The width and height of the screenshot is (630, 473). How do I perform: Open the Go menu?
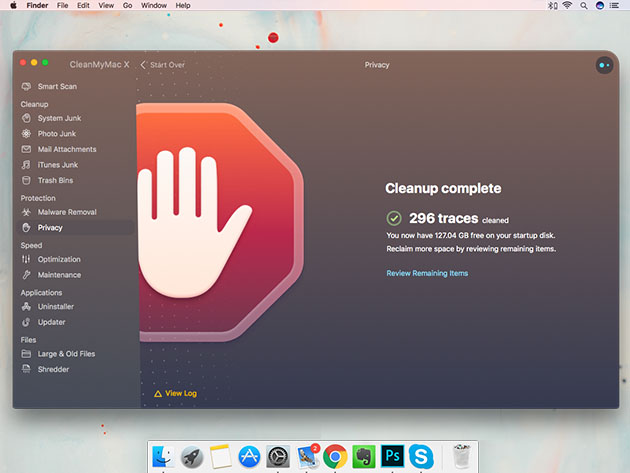[127, 6]
